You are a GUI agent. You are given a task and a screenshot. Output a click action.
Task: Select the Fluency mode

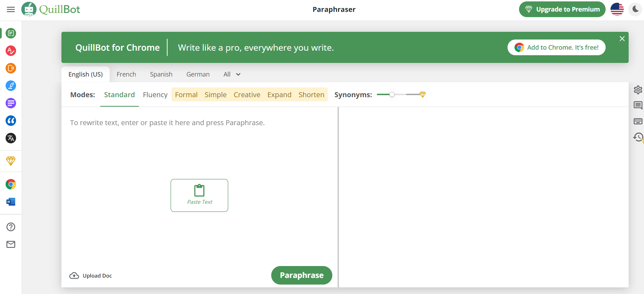pos(155,95)
